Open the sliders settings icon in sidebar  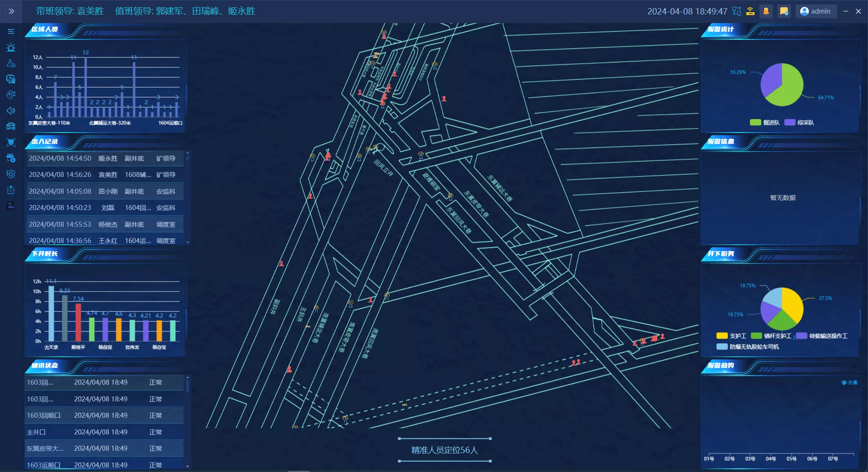(x=11, y=32)
